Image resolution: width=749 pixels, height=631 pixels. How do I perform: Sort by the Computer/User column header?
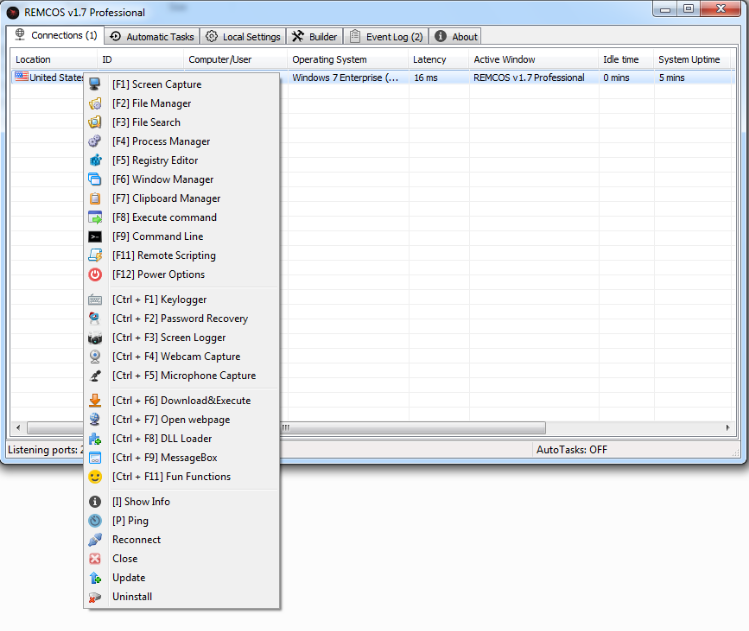[x=236, y=60]
